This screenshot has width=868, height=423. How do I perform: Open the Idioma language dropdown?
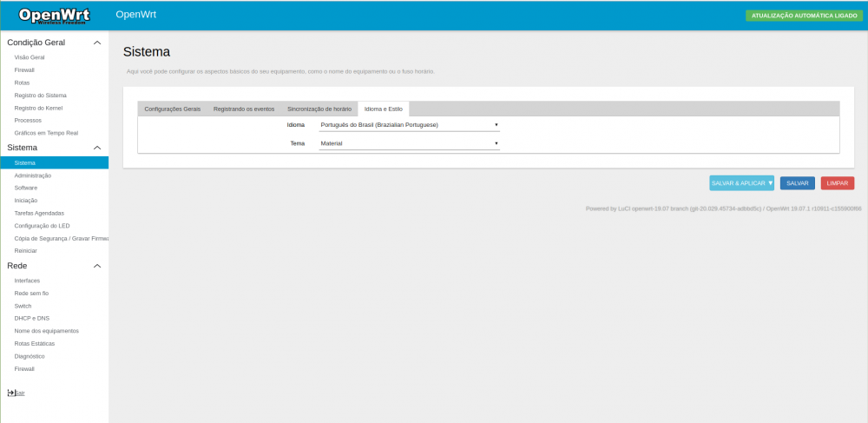click(409, 125)
